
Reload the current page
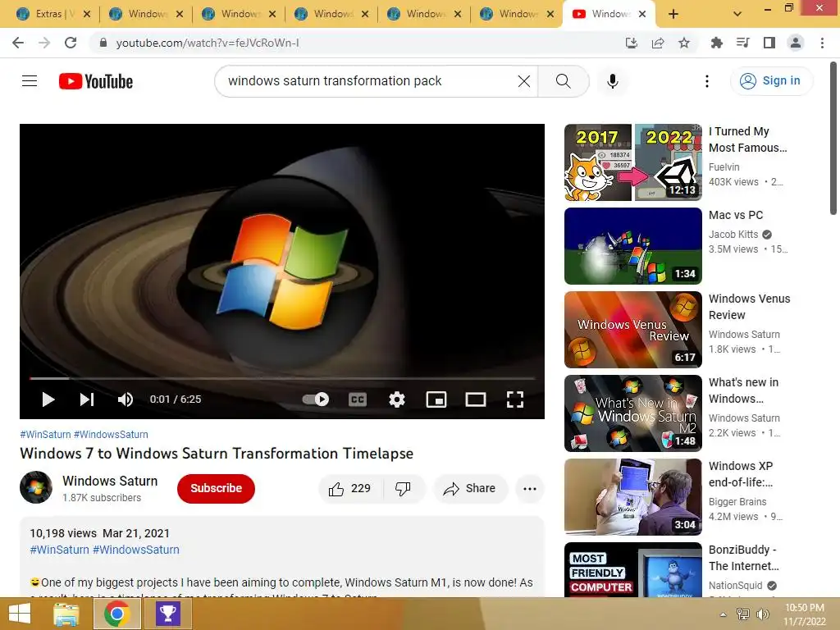[71, 43]
